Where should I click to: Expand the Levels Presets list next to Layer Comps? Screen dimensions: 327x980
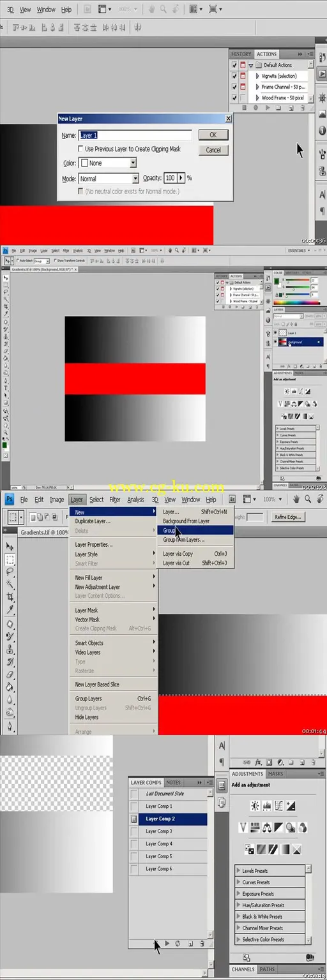pyautogui.click(x=238, y=871)
